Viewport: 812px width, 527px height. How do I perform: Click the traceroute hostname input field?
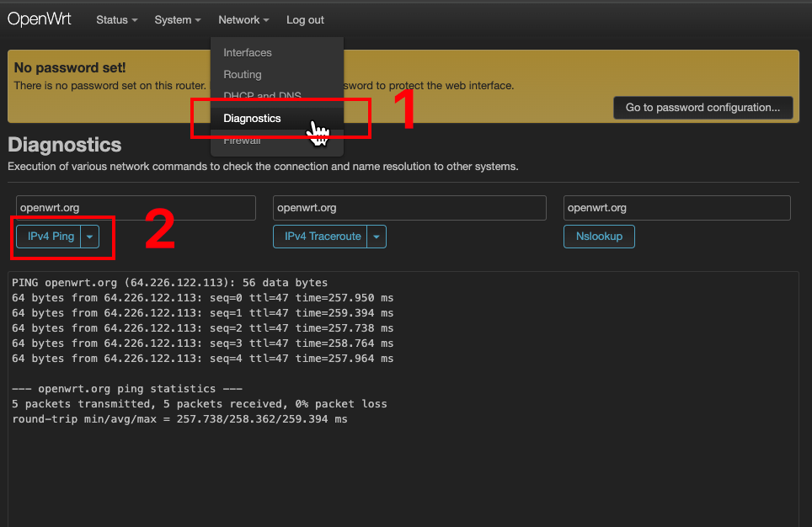(409, 208)
